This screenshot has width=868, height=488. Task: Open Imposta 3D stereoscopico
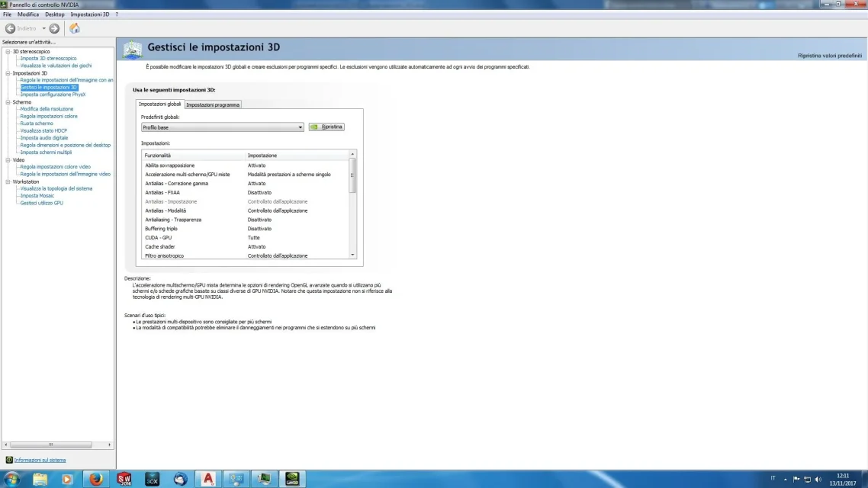click(48, 58)
